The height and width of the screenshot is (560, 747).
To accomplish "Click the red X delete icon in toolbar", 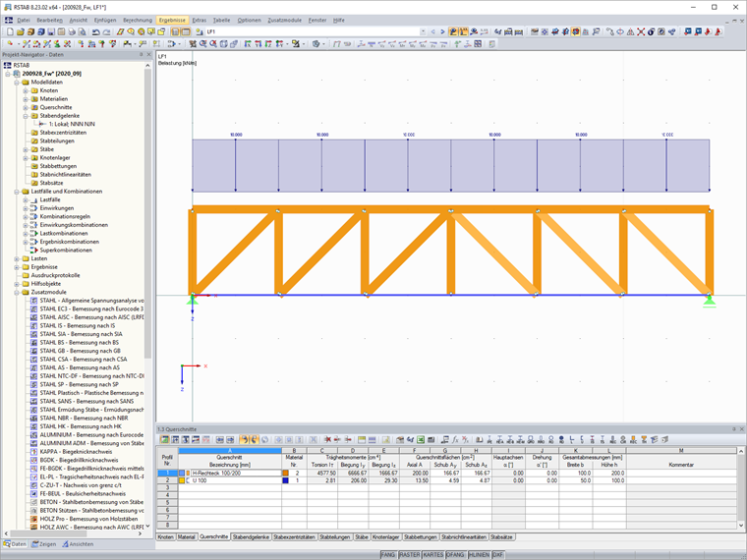I will (x=641, y=31).
